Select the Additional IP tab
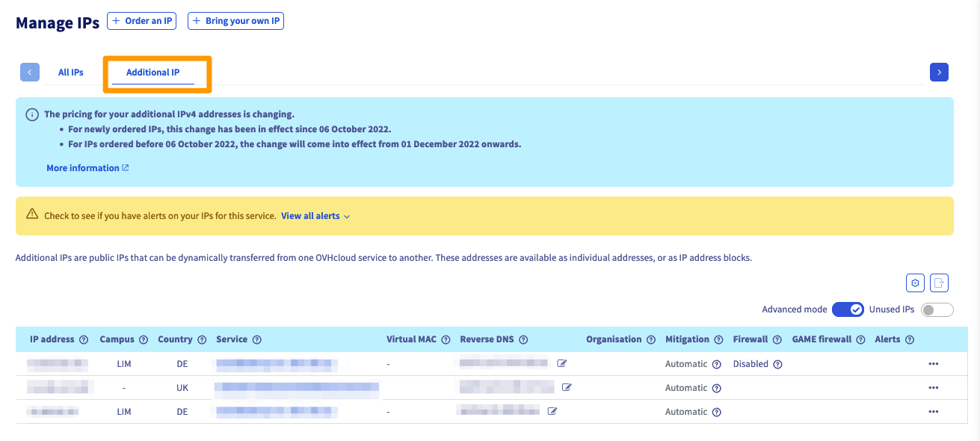Viewport: 980px width, 441px height. tap(152, 72)
